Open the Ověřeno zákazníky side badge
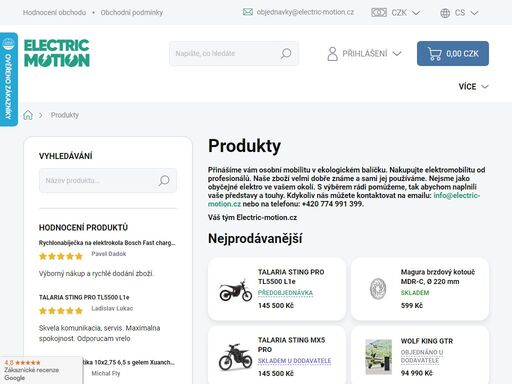The height and width of the screenshot is (384, 512). point(9,79)
